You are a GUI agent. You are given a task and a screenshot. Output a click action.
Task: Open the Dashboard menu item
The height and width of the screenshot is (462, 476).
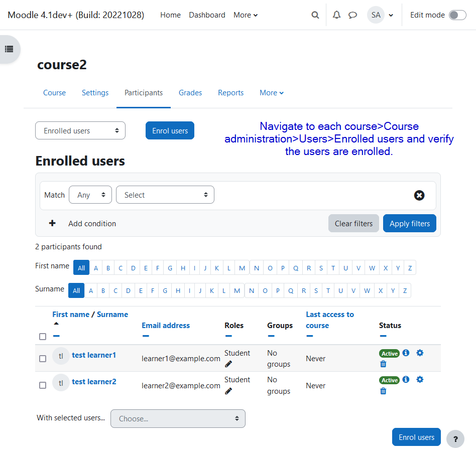(x=207, y=15)
